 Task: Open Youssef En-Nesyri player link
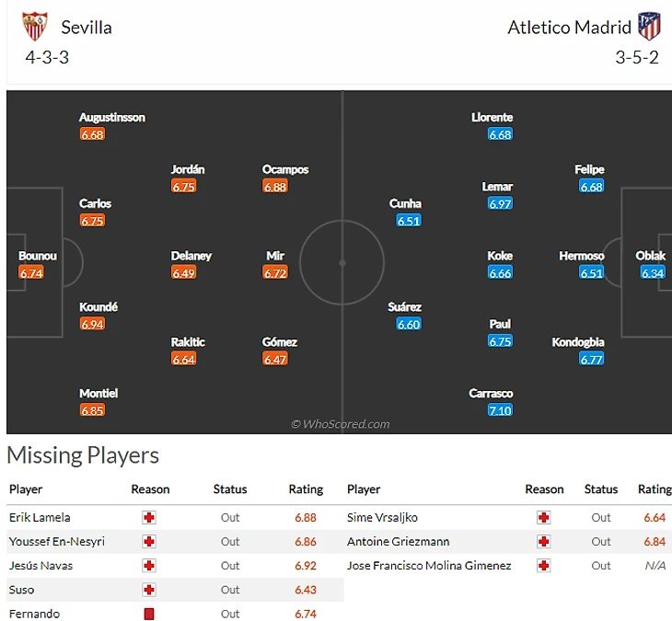pos(56,542)
